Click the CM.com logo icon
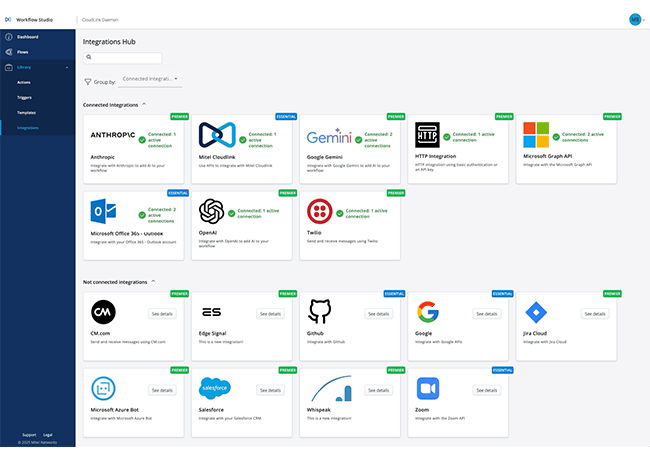The height and width of the screenshot is (460, 650). click(103, 312)
